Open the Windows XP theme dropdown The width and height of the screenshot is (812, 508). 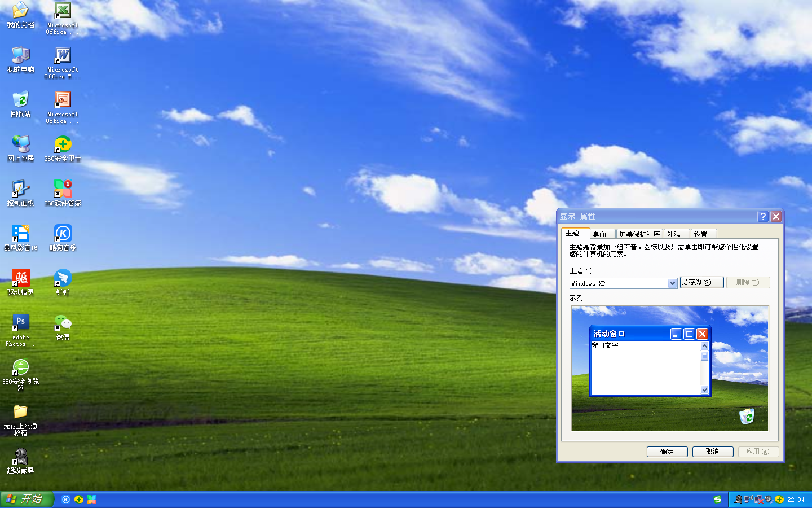(672, 283)
